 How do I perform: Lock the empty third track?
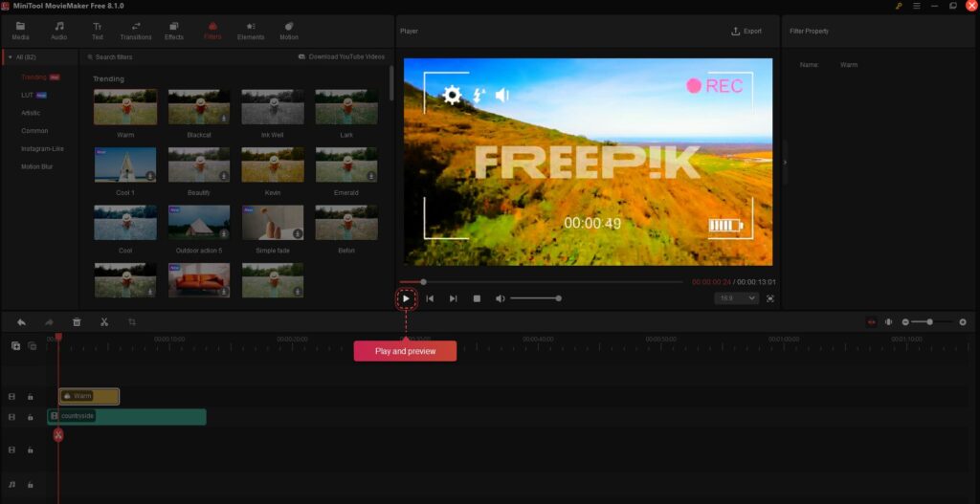click(30, 450)
